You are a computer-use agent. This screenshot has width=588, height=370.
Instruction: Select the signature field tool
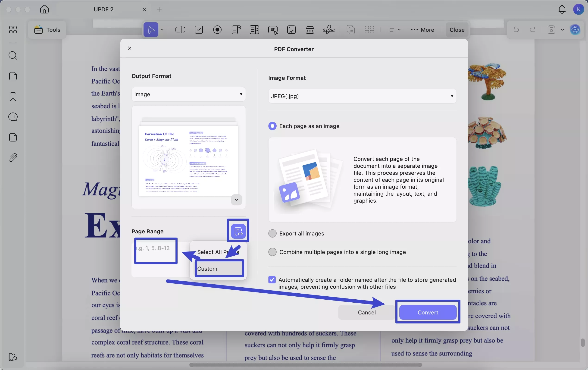click(328, 30)
